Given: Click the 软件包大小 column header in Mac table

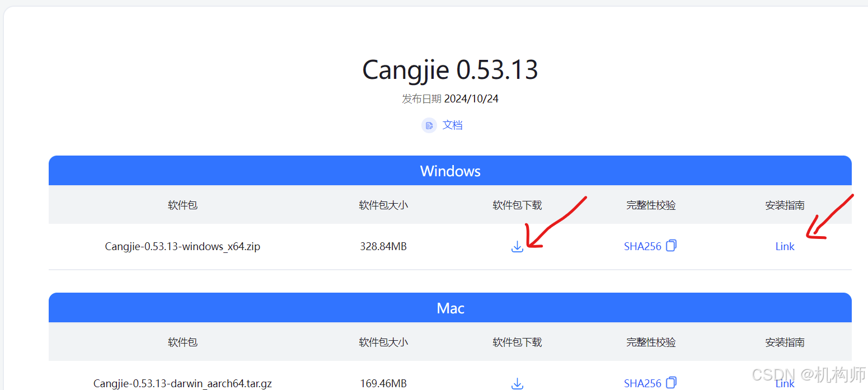Looking at the screenshot, I should pos(383,342).
